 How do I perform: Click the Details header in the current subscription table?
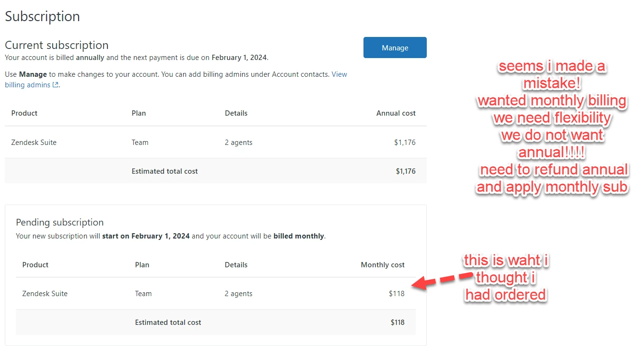pyautogui.click(x=236, y=113)
